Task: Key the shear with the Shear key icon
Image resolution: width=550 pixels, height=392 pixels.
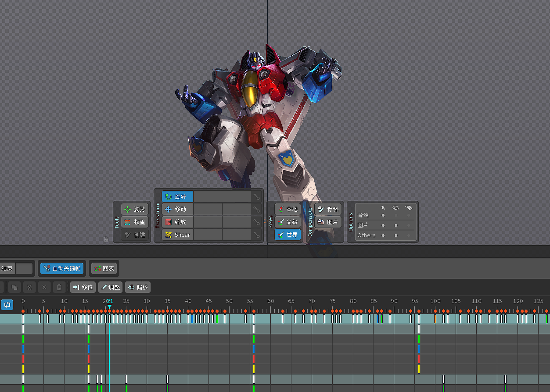Action: point(256,235)
